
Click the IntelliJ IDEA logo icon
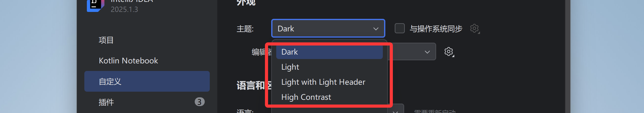pyautogui.click(x=95, y=5)
